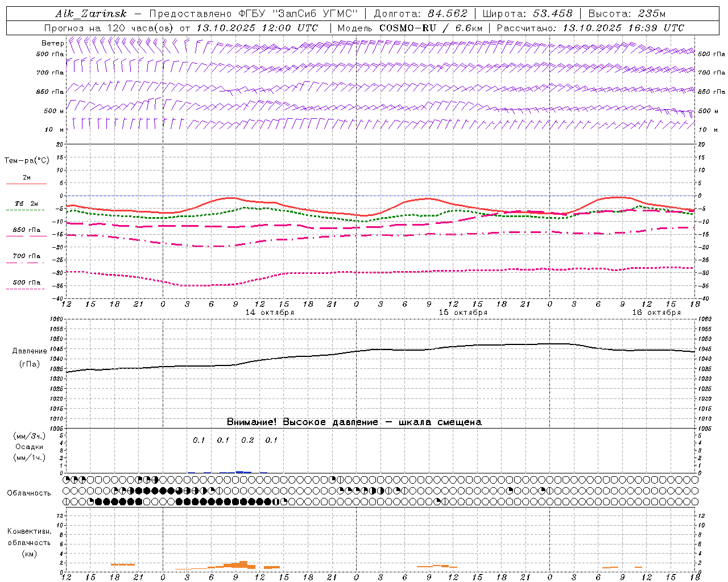Viewport: 728px width, 582px height.
Task: Click the dash-dot 700 гПа legend line
Action: tap(26, 263)
